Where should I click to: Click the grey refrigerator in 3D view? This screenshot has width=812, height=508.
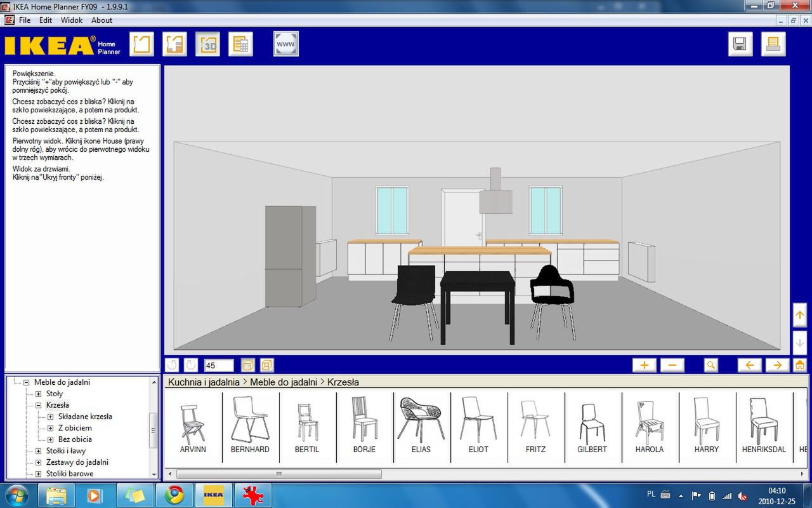(291, 256)
